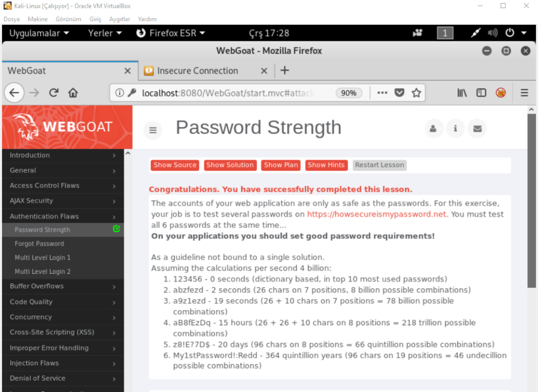Open howsecureismypassword.net link

pos(376,214)
